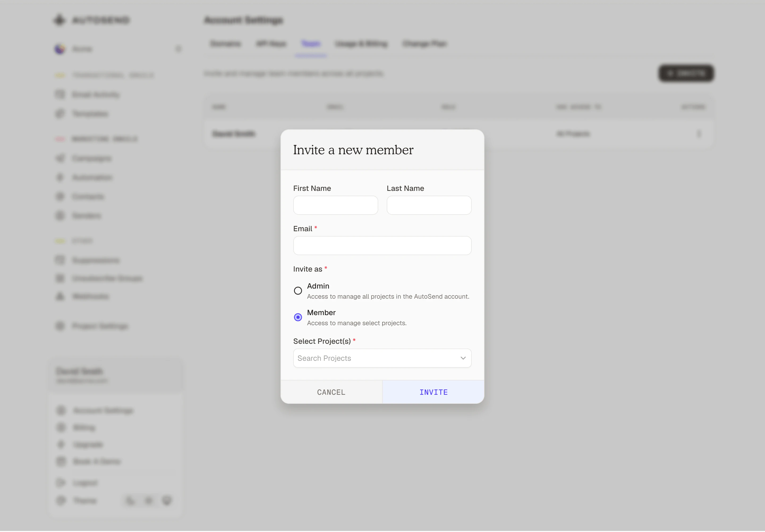765x532 pixels.
Task: Click 'Access to manage select projects.' text
Action: pyautogui.click(x=356, y=323)
